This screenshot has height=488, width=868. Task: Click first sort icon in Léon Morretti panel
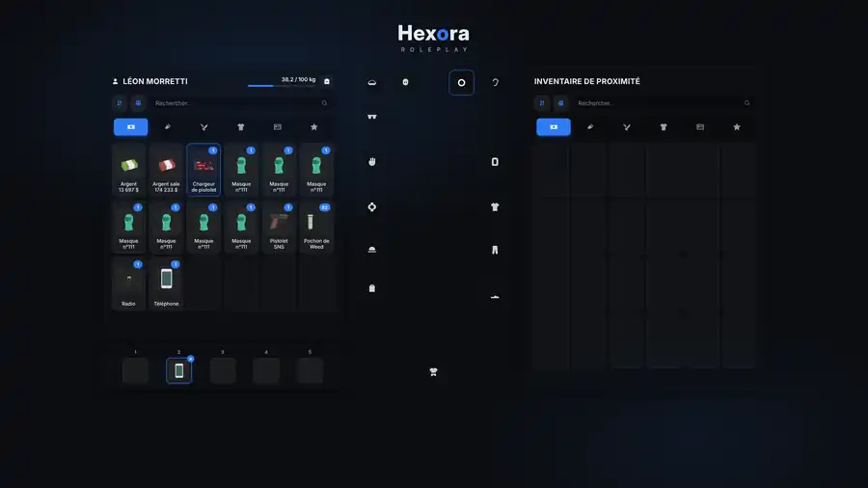point(119,103)
